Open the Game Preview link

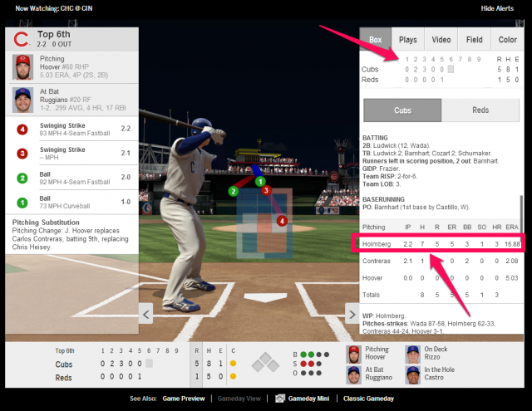click(184, 399)
